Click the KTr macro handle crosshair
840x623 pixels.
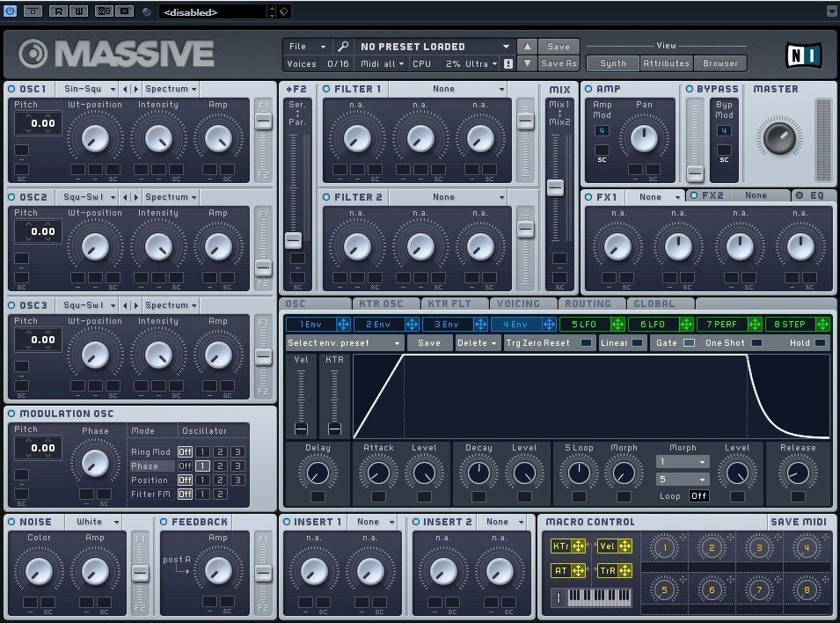(579, 546)
